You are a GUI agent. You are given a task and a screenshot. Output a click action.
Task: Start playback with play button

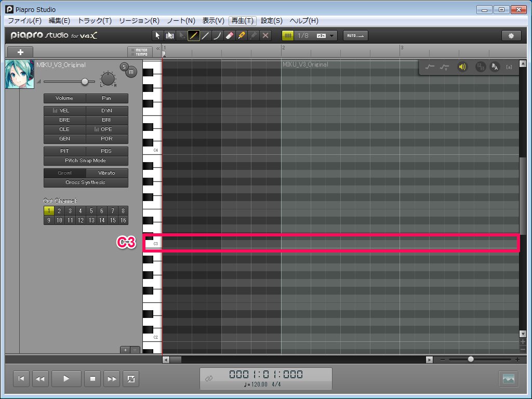[66, 379]
